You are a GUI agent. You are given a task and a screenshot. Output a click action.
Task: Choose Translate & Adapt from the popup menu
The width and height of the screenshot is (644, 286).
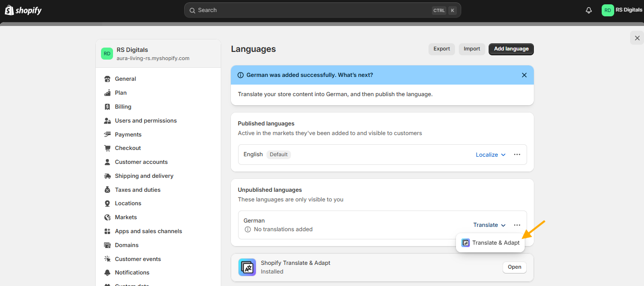(491, 243)
